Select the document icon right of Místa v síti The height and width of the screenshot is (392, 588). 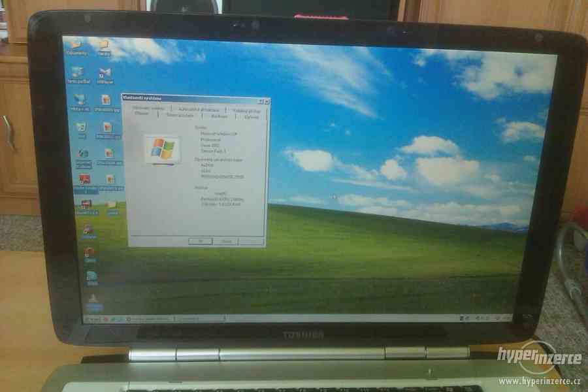click(106, 103)
